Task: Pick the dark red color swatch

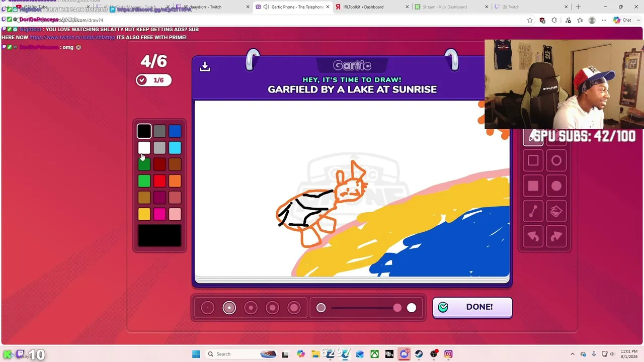Action: click(159, 164)
